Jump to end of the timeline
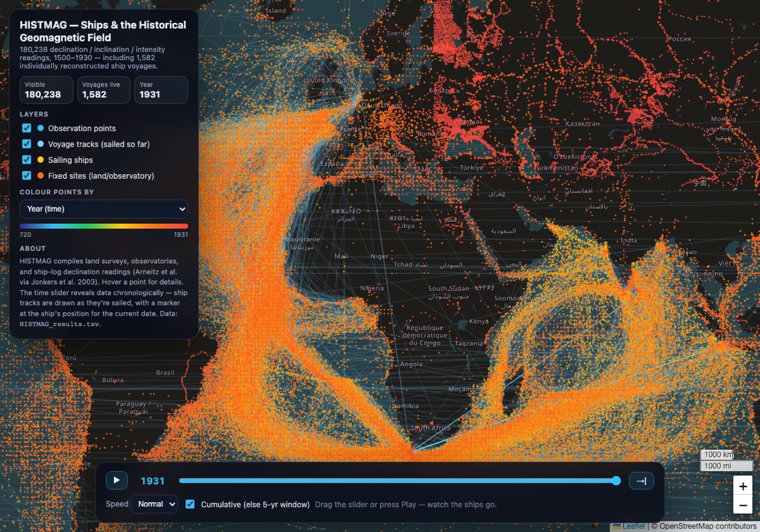Screen dimensions: 760x532 tap(641, 481)
